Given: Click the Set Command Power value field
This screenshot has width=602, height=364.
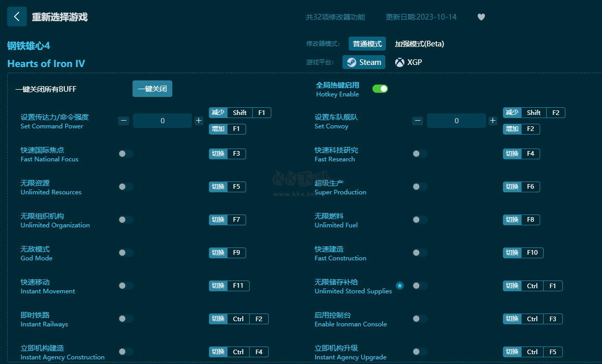Looking at the screenshot, I should click(x=162, y=121).
